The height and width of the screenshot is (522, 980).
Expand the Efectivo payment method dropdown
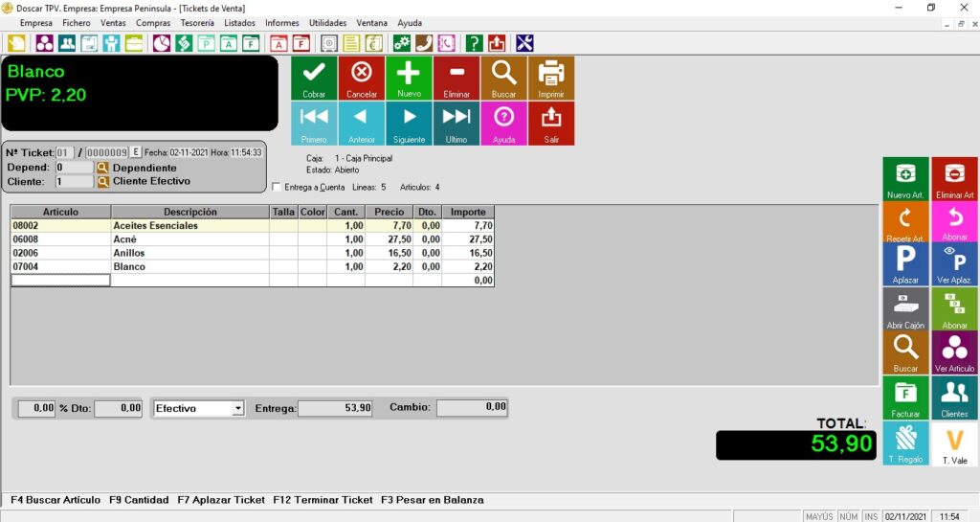tap(237, 408)
